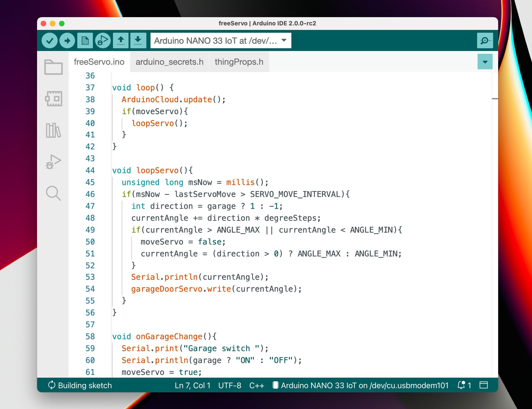Expand the file list dropdown arrow
The image size is (532, 409).
(485, 61)
